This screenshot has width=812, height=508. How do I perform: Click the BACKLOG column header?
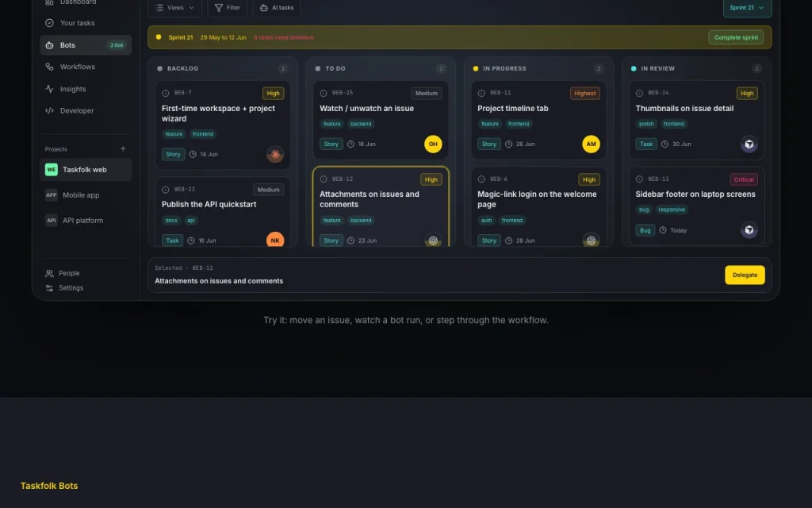[183, 68]
